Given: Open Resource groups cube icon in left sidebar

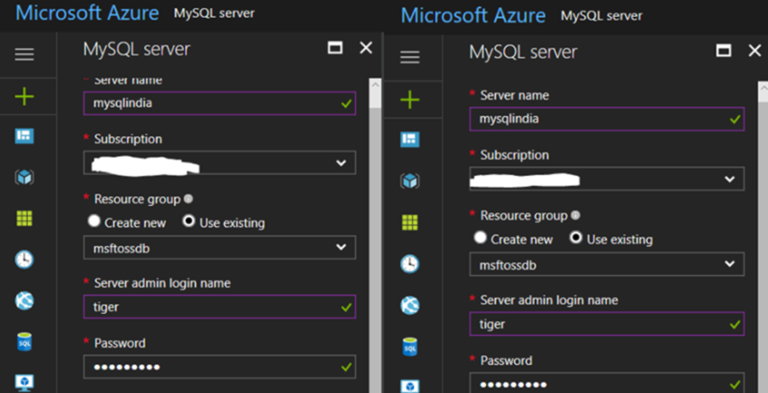Looking at the screenshot, I should [24, 177].
